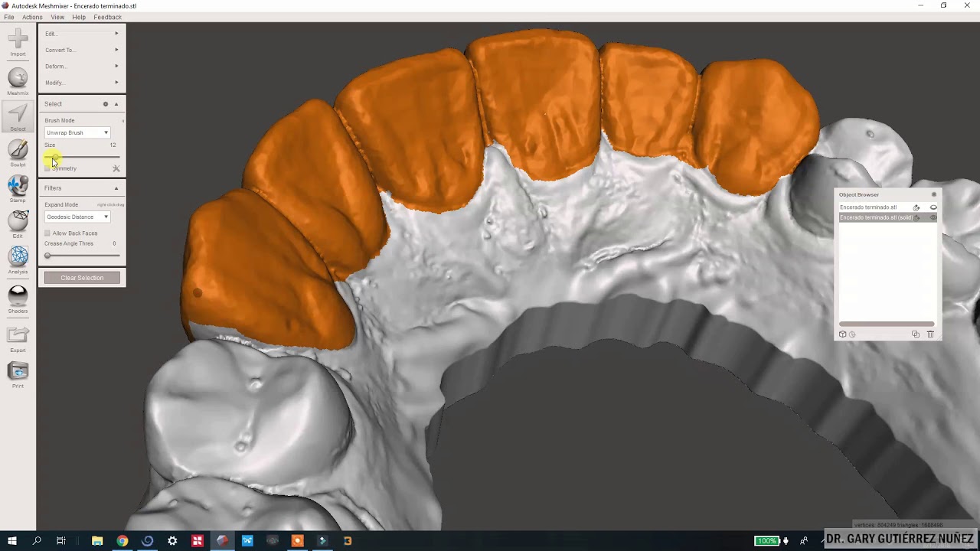
Task: Open the Edit tool in the sidebar
Action: [x=18, y=224]
